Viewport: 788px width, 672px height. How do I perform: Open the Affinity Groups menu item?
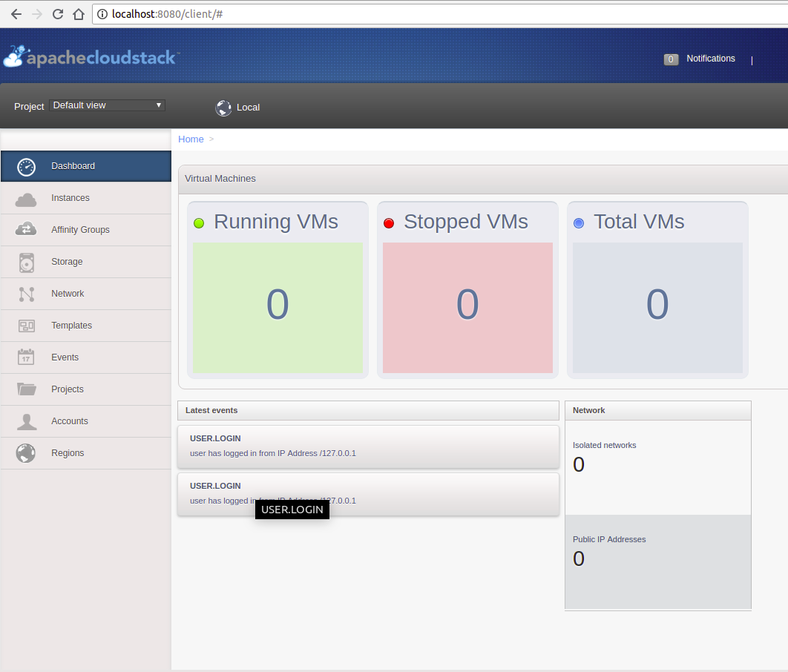(x=86, y=229)
